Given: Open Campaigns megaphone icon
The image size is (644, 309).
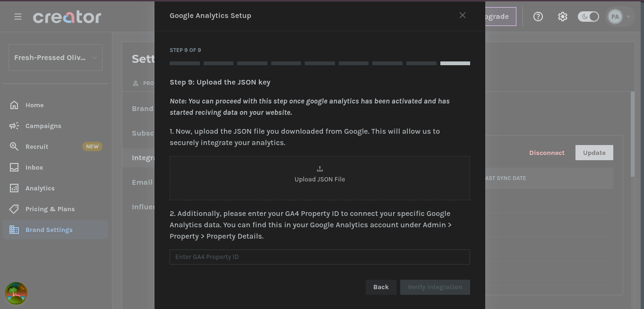Looking at the screenshot, I should click(x=14, y=126).
